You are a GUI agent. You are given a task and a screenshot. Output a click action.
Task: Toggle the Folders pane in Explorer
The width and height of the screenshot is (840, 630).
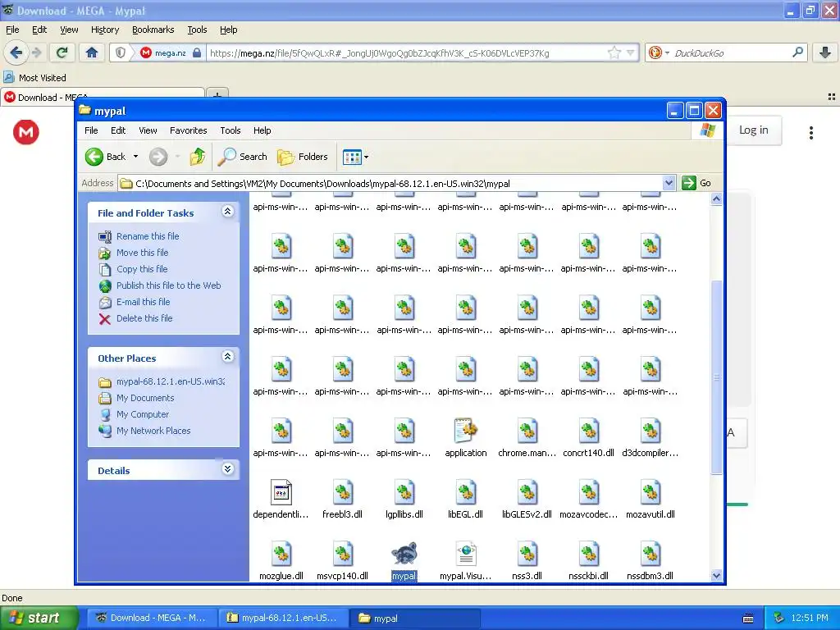coord(303,157)
